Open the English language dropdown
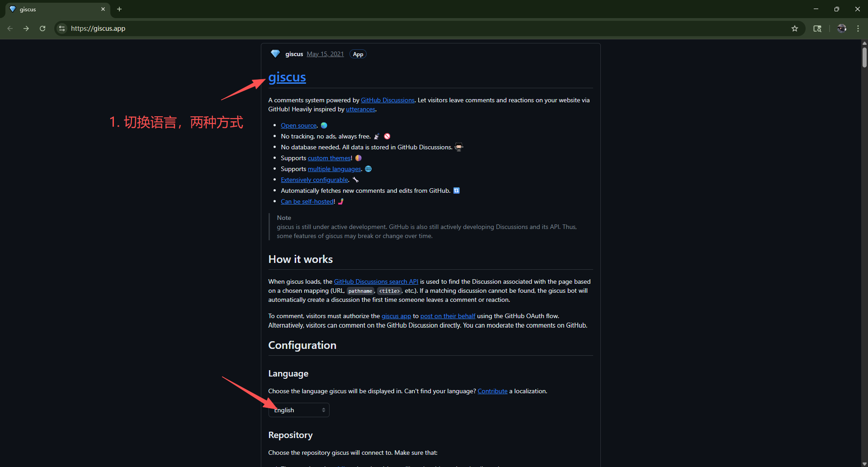The image size is (868, 467). click(x=299, y=410)
